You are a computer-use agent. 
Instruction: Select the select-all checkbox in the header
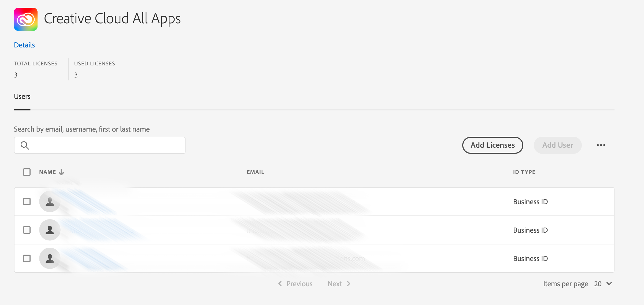(x=27, y=172)
